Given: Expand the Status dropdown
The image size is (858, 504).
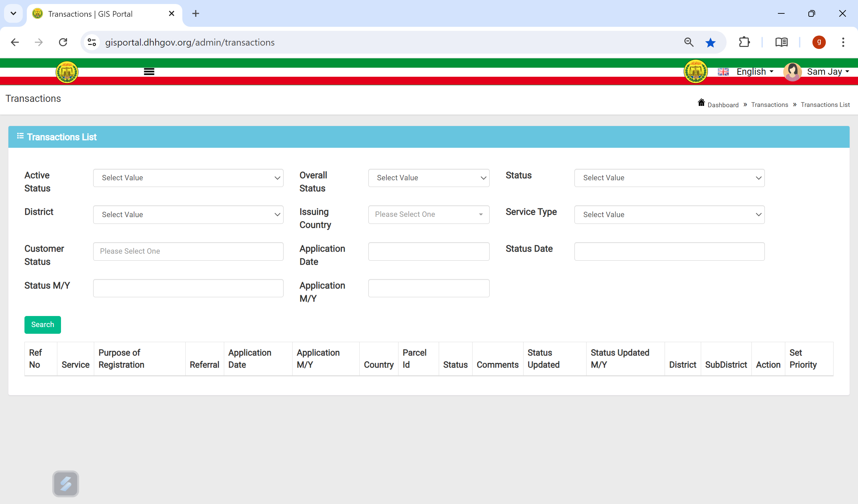Looking at the screenshot, I should (x=669, y=178).
